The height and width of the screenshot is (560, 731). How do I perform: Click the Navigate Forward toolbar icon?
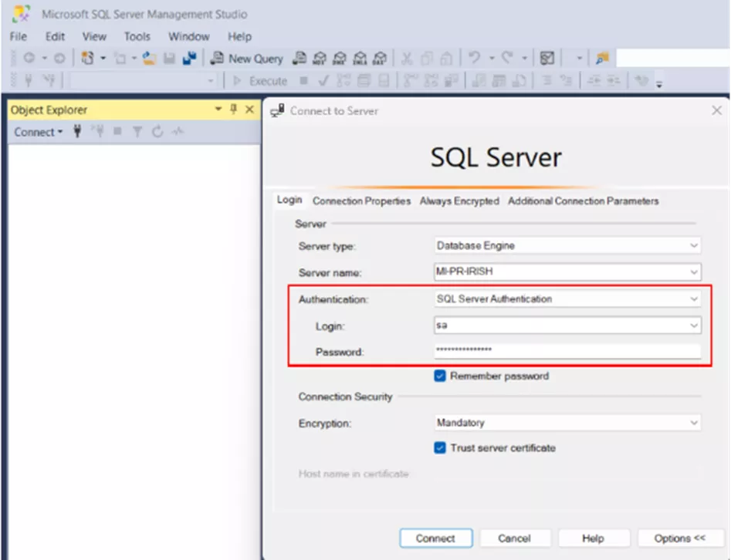click(x=59, y=58)
